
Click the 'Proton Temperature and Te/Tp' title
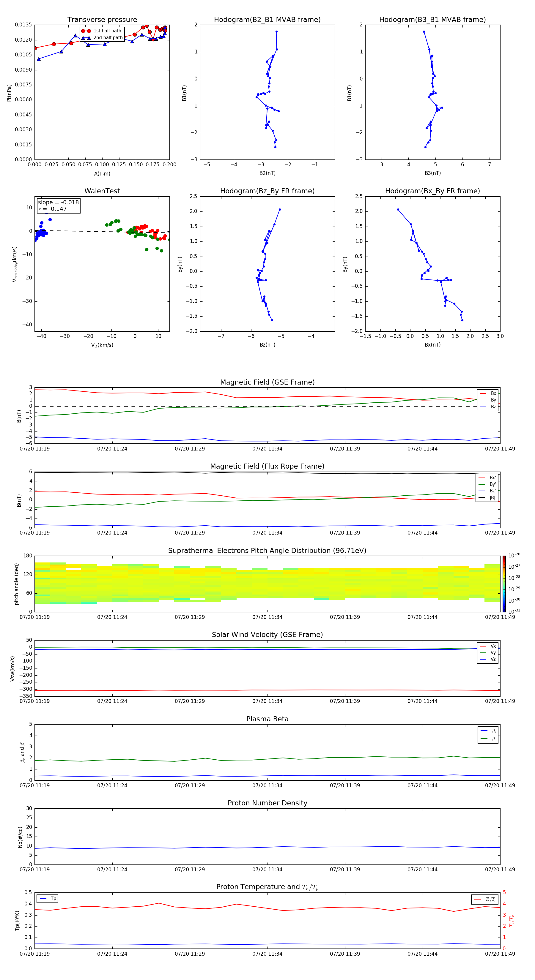pos(267,888)
